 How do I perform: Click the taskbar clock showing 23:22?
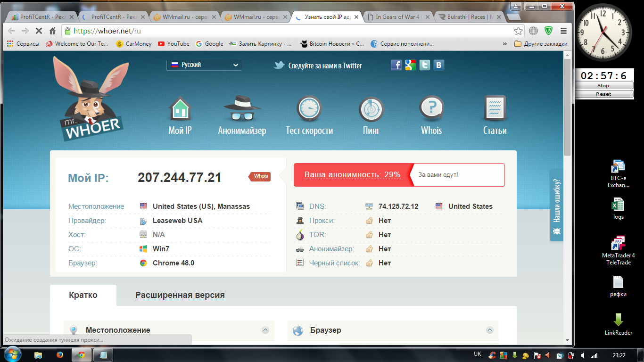(x=619, y=355)
